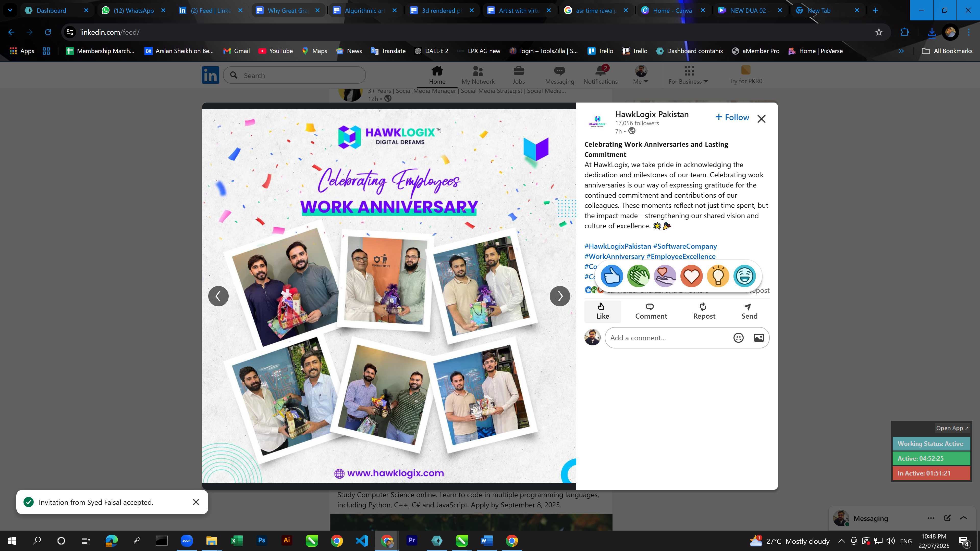Pick the Support heart-in-hand reaction
980x551 pixels.
[665, 276]
